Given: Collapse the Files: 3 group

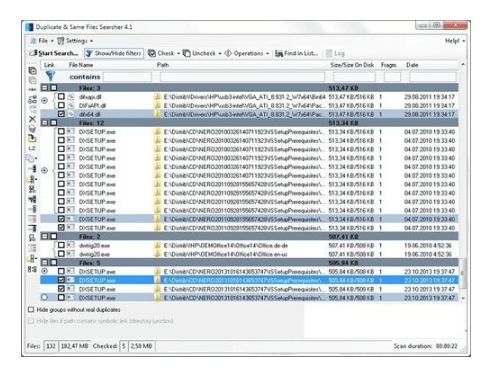Looking at the screenshot, I should [45, 88].
